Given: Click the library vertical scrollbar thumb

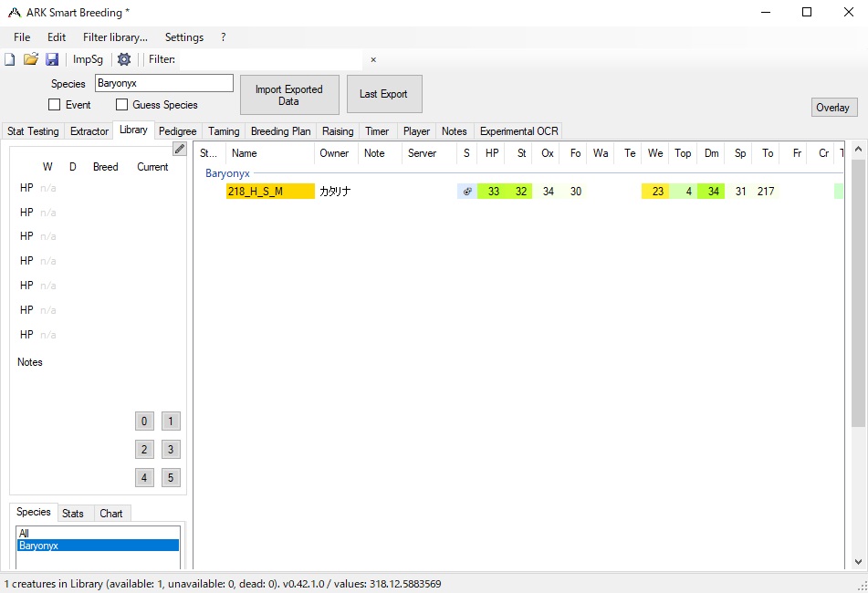Looking at the screenshot, I should point(858,293).
